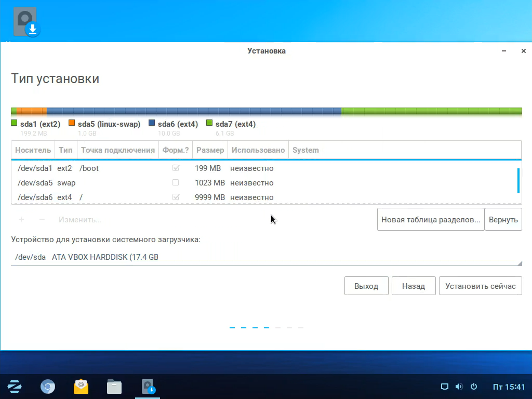Click Новая таблица разделов button

point(430,219)
